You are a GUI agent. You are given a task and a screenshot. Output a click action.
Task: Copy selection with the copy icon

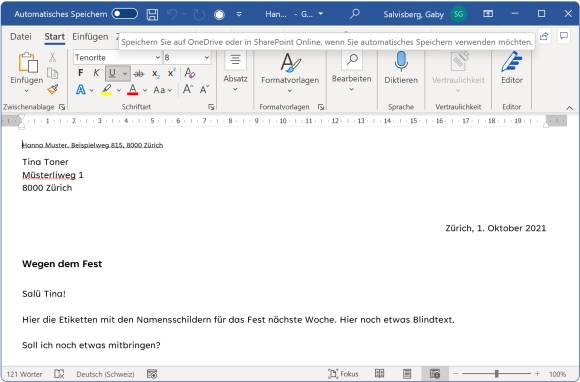[53, 73]
